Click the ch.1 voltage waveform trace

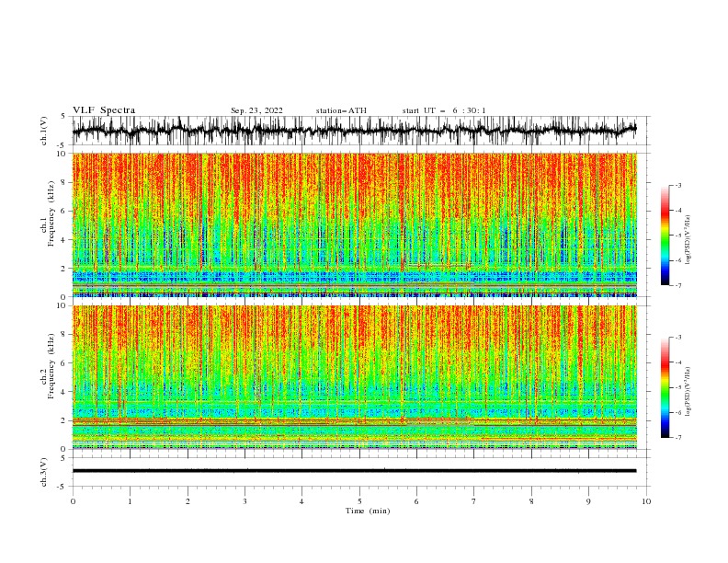(x=354, y=131)
